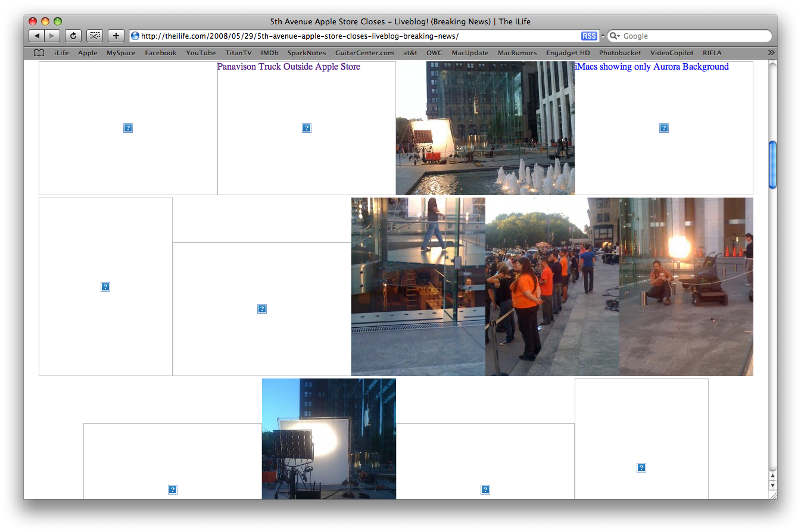Click the scrollbar down arrow
The width and height of the screenshot is (801, 532).
tap(772, 485)
